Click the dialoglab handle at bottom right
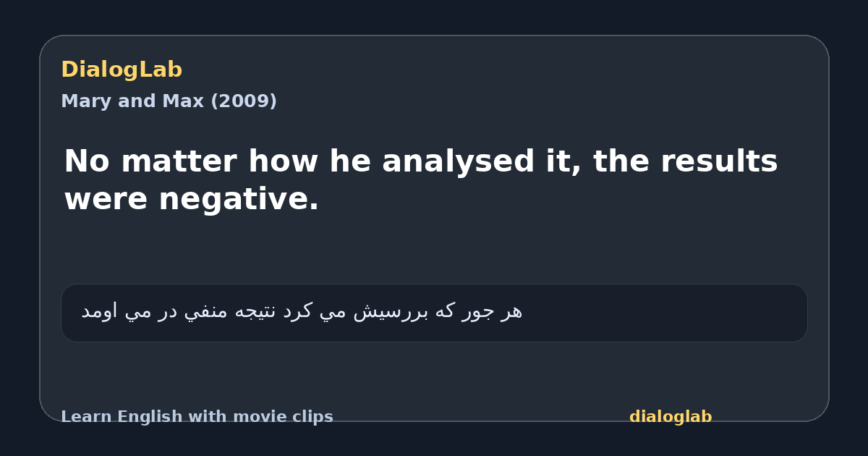The height and width of the screenshot is (456, 868). tap(671, 417)
